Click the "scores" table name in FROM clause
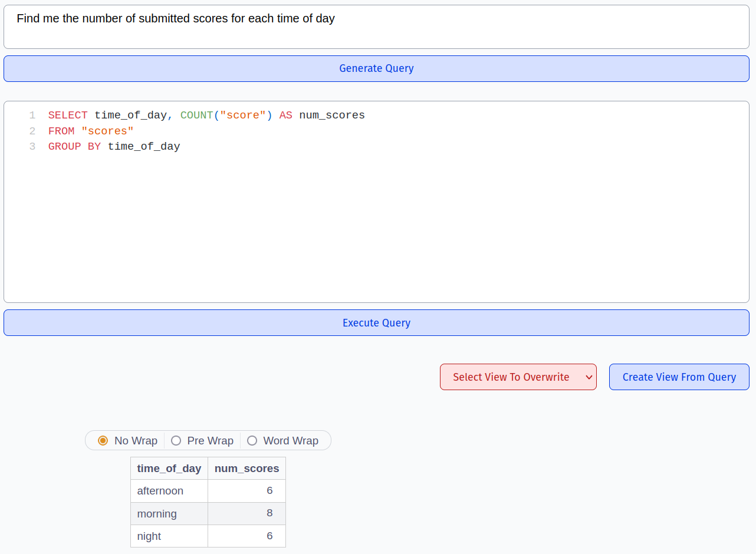Image resolution: width=756 pixels, height=554 pixels. pyautogui.click(x=107, y=131)
